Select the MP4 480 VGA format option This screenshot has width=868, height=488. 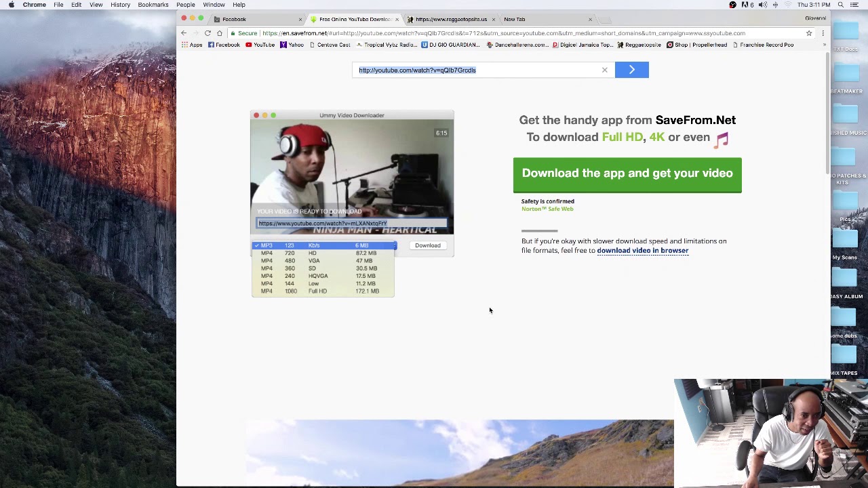pyautogui.click(x=323, y=260)
